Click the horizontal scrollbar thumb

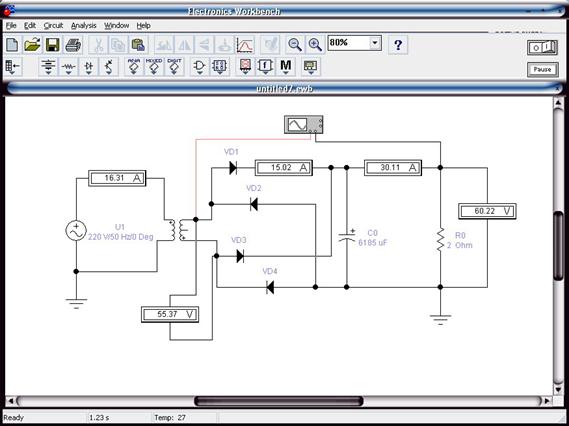[x=278, y=401]
